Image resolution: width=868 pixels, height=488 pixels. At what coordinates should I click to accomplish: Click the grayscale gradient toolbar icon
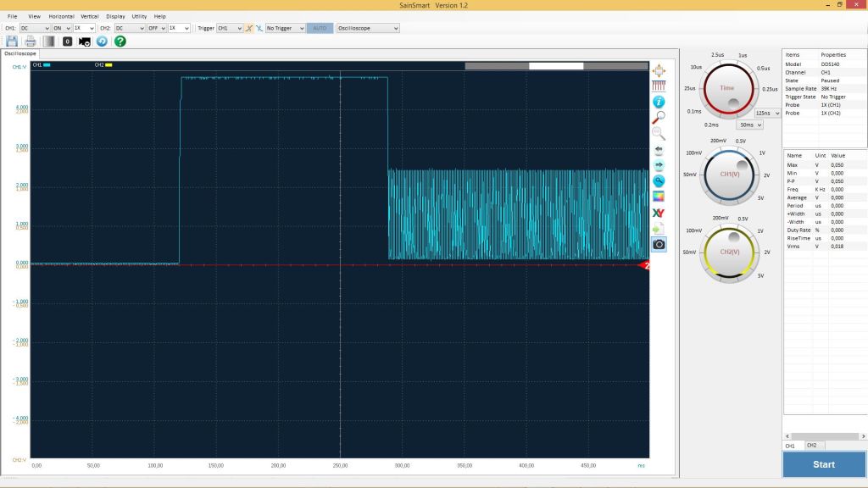(48, 42)
